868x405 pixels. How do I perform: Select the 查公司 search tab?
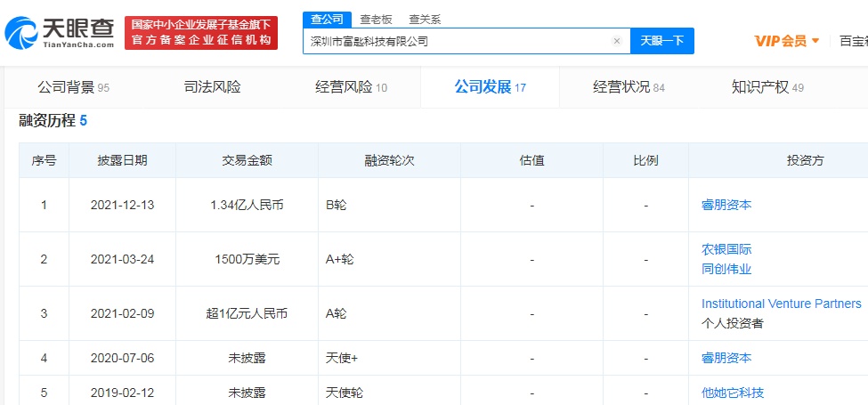click(x=327, y=20)
